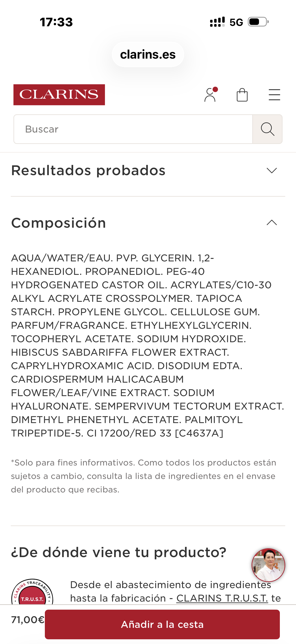The height and width of the screenshot is (644, 296).
Task: Open the beauty advisor chat avatar
Action: click(x=268, y=565)
